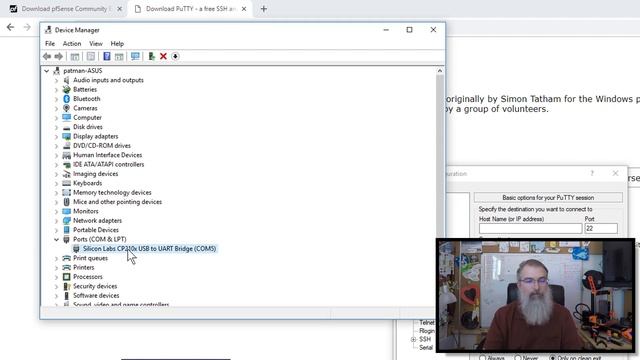Select the Imaging devices tree row
Screen dimensions: 640x360
96,174
